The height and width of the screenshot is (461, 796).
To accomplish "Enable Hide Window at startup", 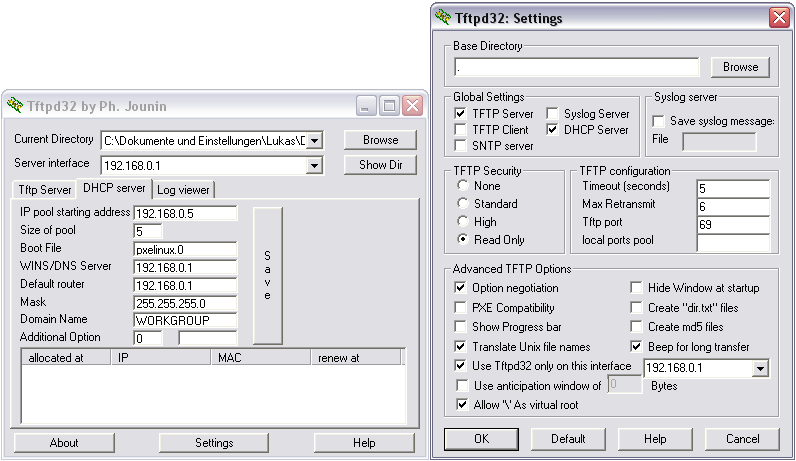I will point(636,288).
